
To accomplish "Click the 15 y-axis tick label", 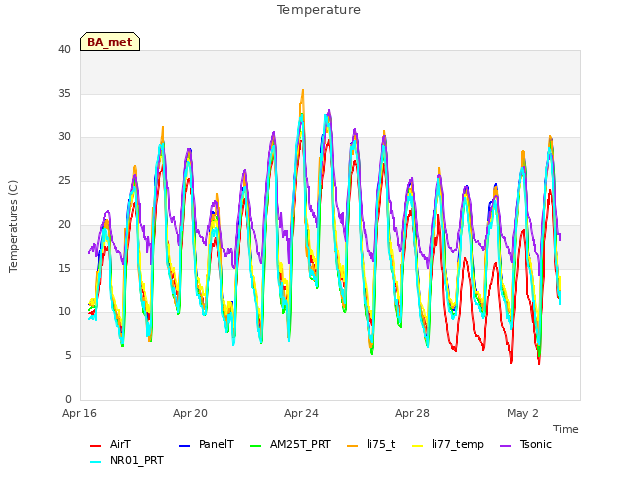I will click(x=64, y=268).
